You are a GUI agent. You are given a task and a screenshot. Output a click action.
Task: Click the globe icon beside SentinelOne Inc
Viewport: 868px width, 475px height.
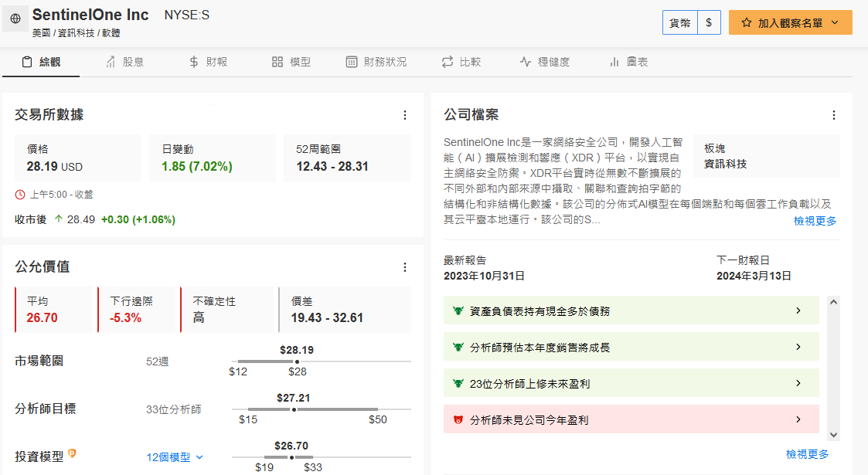(x=15, y=19)
